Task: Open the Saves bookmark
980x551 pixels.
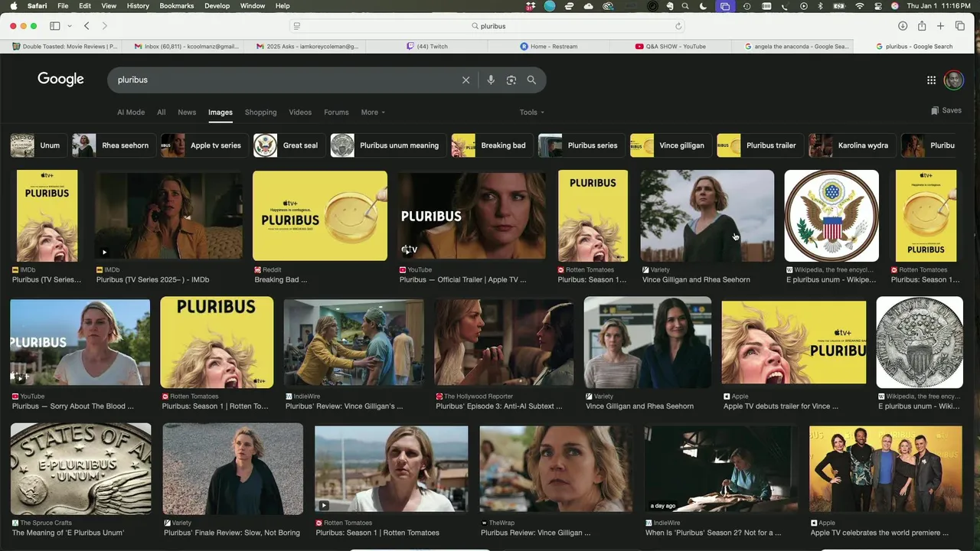Action: (946, 110)
